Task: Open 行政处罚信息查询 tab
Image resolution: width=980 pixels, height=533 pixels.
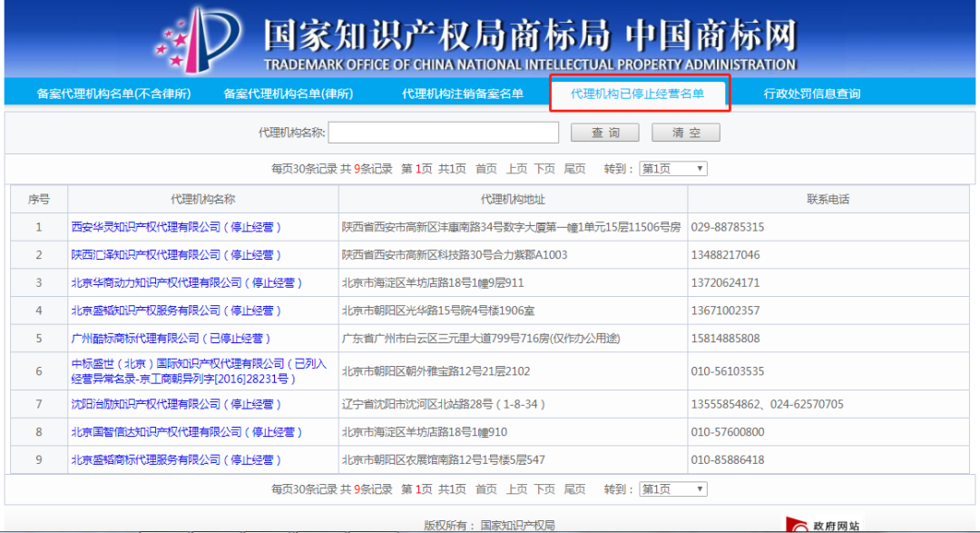Action: point(812,94)
